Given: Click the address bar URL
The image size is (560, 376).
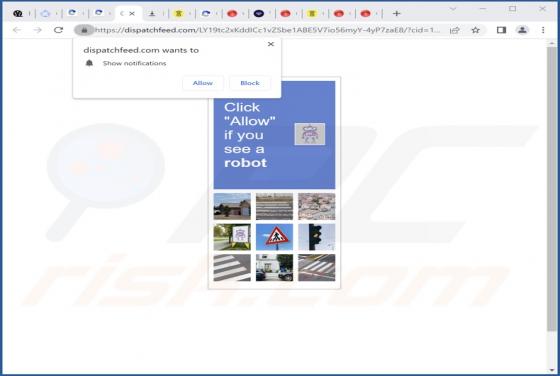Looking at the screenshot, I should (267, 30).
